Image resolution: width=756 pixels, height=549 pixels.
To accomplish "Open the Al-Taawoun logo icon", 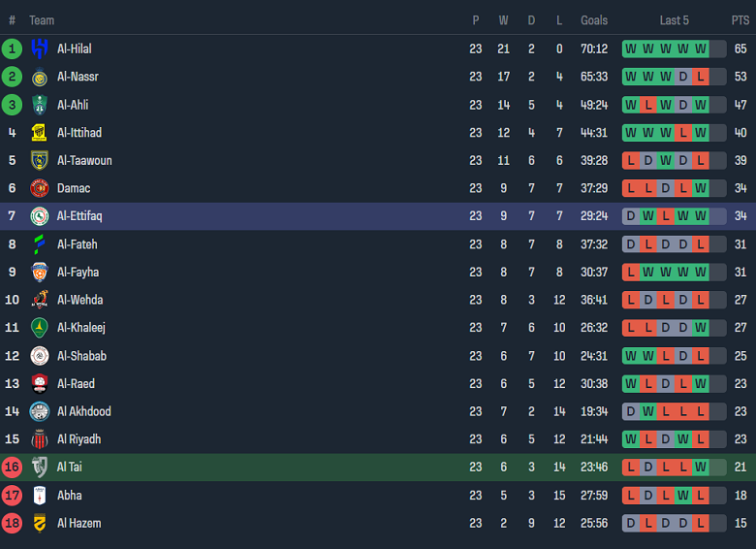I will click(x=40, y=161).
